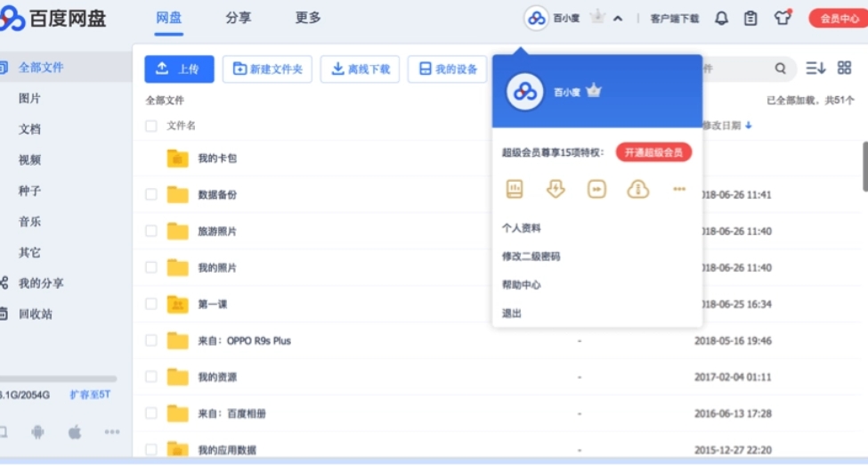Screen dimensions: 868x466
Task: Open the 更多 tab
Action: 308,18
